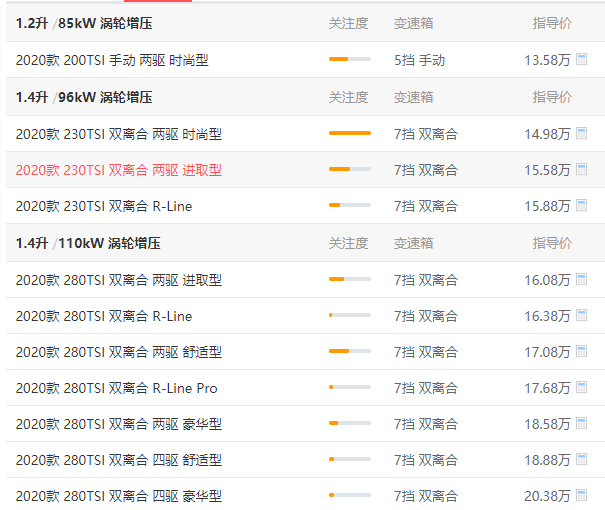Open price calculator icon beside 18.58万

[x=581, y=424]
